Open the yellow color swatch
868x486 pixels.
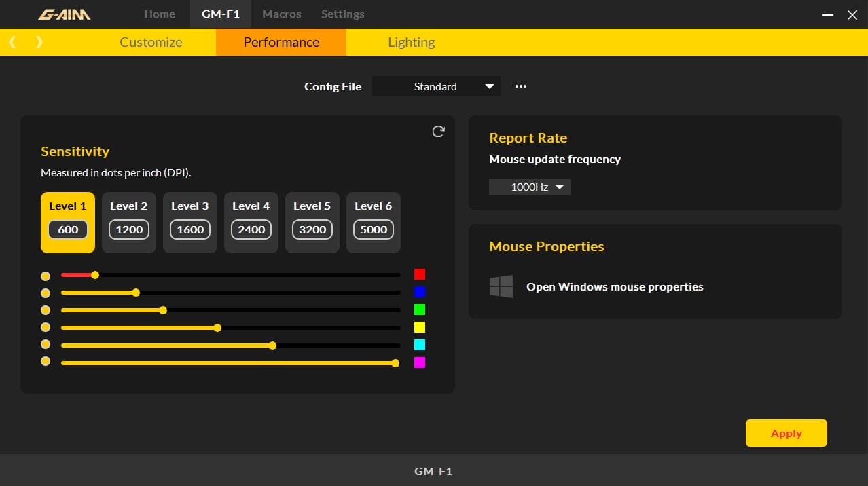point(420,327)
